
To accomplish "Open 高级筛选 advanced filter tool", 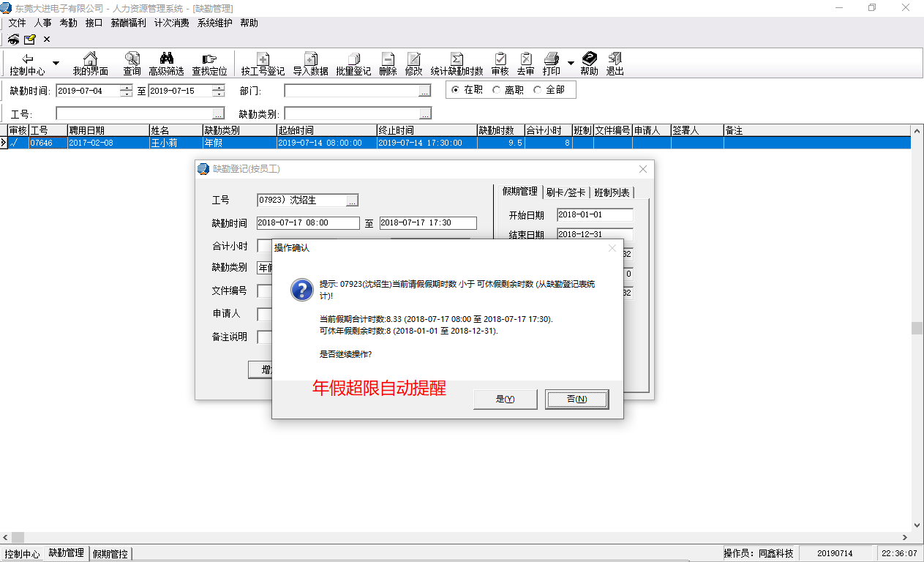I will [166, 64].
